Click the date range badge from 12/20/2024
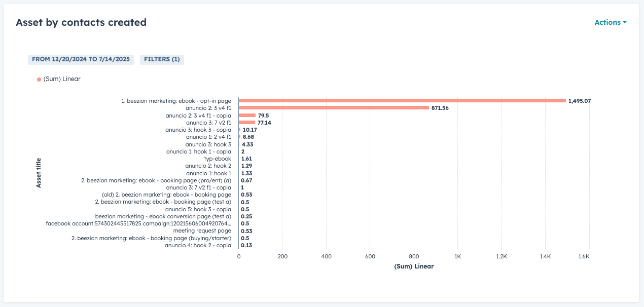Image resolution: width=644 pixels, height=307 pixels. (x=81, y=59)
